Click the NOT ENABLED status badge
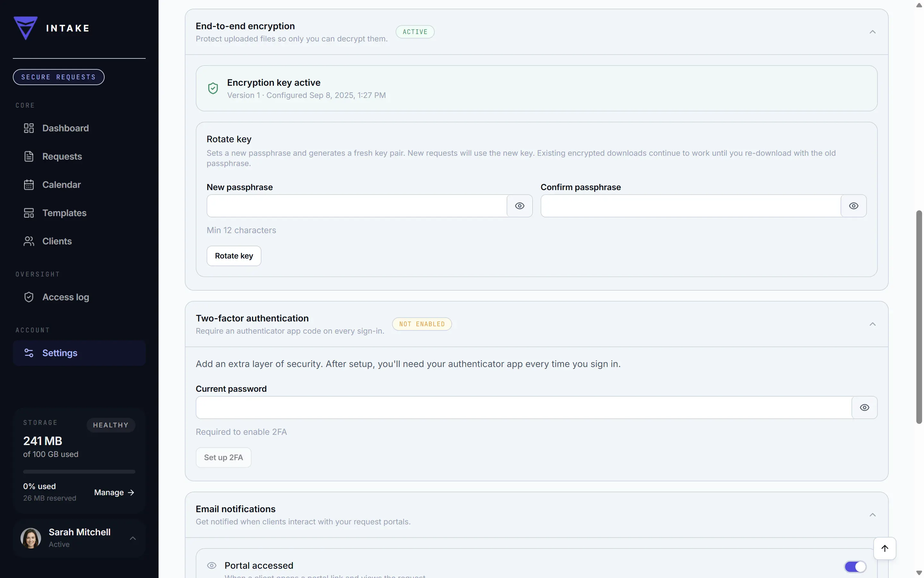This screenshot has height=578, width=924. (x=422, y=324)
